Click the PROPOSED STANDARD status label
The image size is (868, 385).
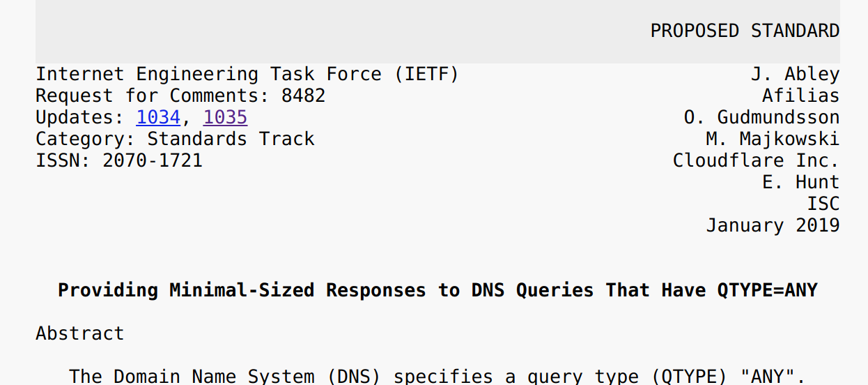745,31
